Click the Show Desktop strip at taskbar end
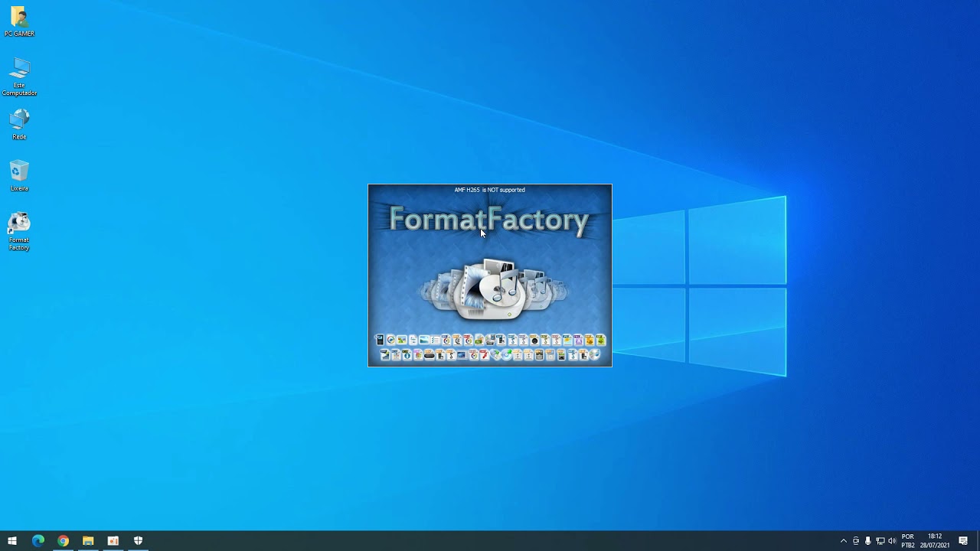This screenshot has height=551, width=980. [978, 541]
